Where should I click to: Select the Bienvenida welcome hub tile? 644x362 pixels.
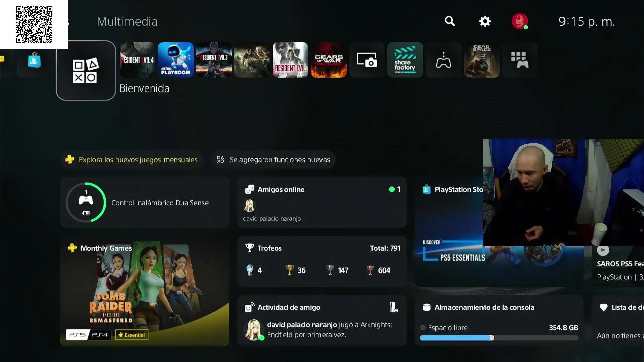86,70
